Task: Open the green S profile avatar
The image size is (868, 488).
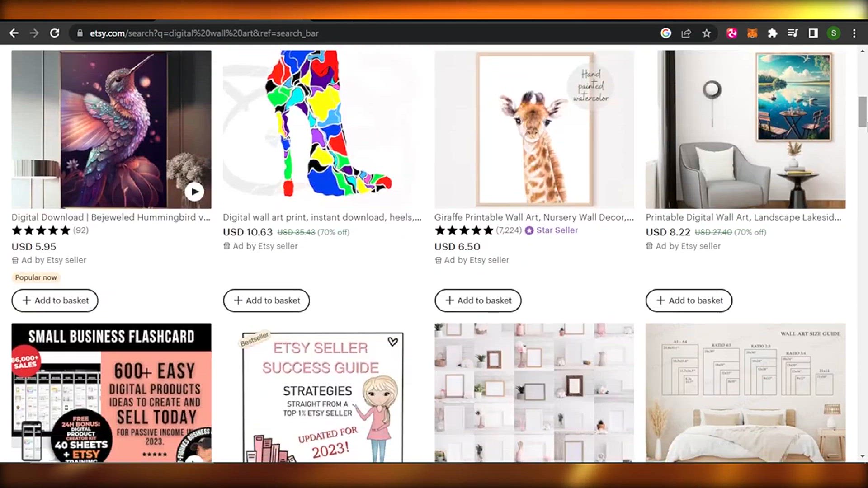Action: [834, 33]
